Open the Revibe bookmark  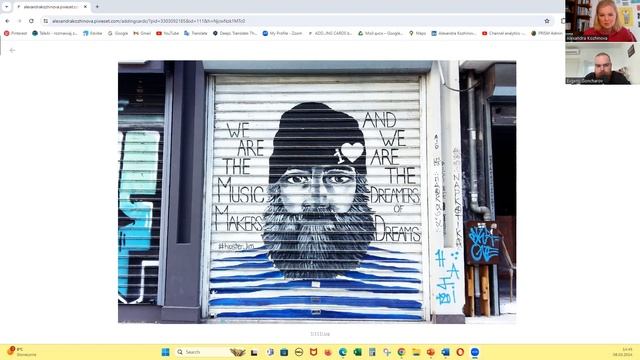[x=93, y=33]
